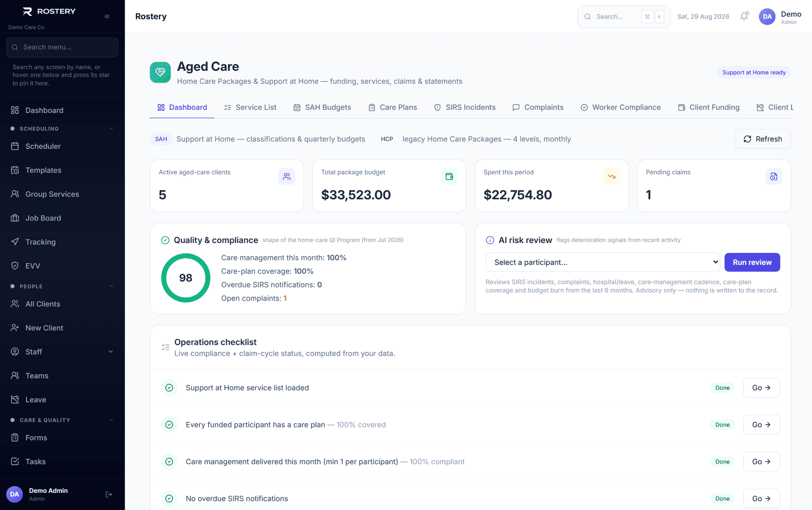Image resolution: width=812 pixels, height=510 pixels.
Task: Open Group Services in the sidebar
Action: [x=62, y=194]
